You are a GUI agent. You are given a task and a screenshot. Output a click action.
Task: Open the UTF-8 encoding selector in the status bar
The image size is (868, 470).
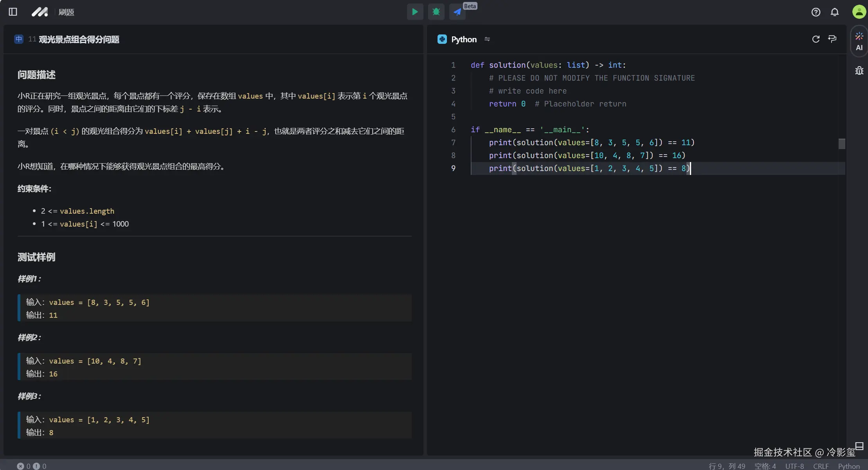(x=794, y=466)
